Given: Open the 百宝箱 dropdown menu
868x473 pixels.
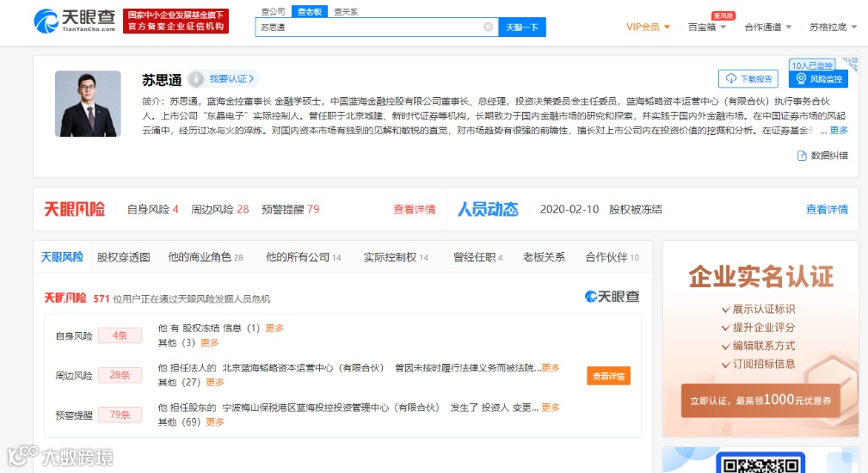Looking at the screenshot, I should [707, 27].
